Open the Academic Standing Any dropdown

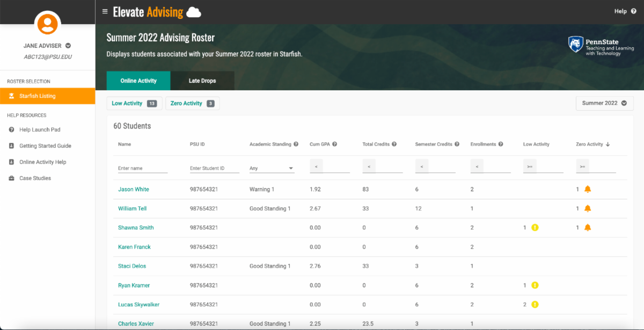[x=272, y=168]
